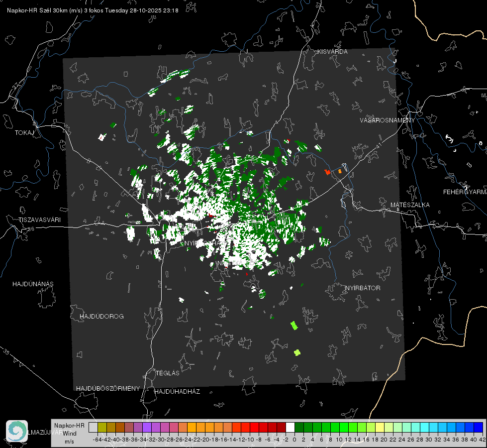Select the dark blue last swatch in the legend
487x448 pixels.
[479, 428]
